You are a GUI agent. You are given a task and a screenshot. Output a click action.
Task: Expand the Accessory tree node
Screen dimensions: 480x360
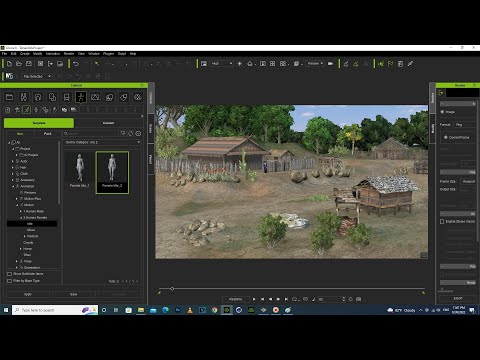(13, 180)
